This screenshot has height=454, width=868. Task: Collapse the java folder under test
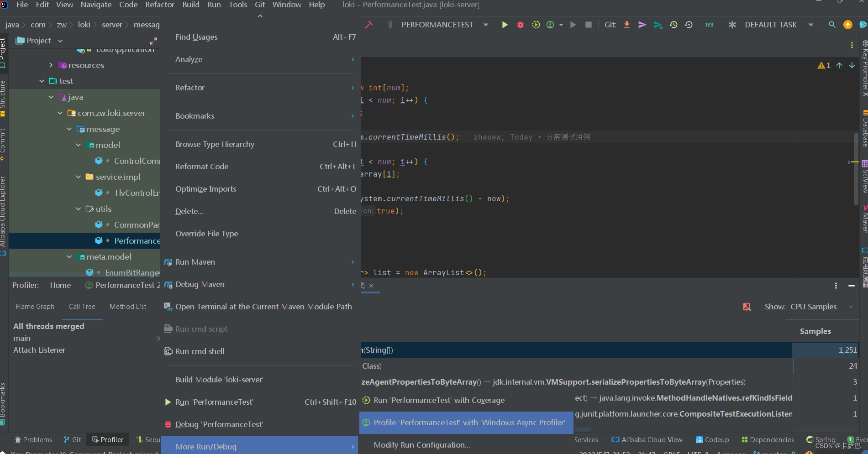point(51,97)
